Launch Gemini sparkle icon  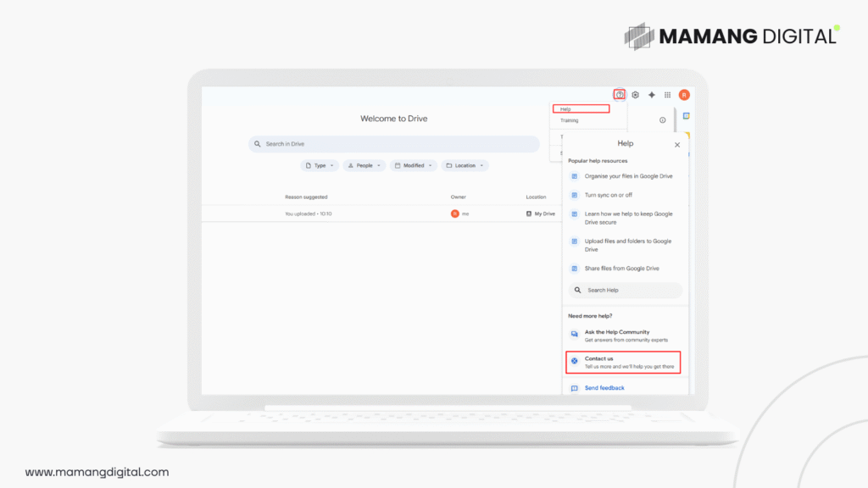pyautogui.click(x=652, y=95)
